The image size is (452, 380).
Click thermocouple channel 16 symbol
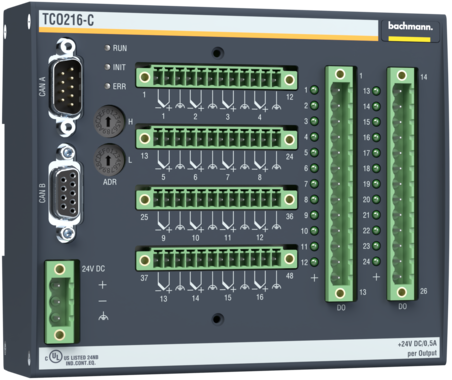pyautogui.click(x=260, y=282)
